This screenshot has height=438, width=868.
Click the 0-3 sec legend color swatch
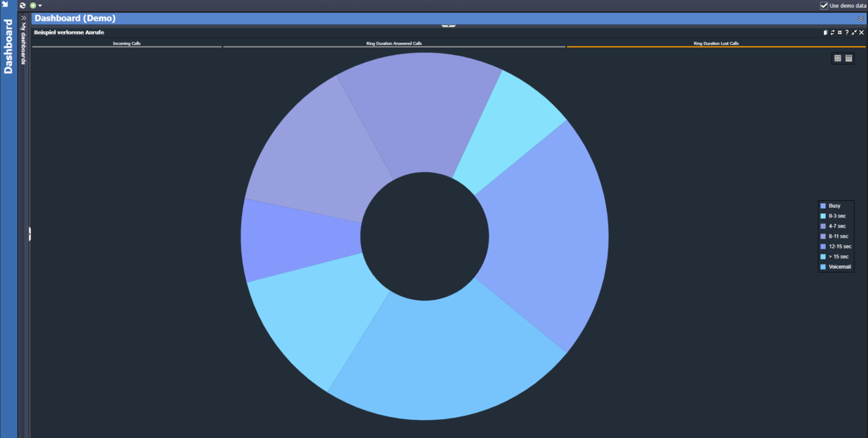[x=823, y=216]
